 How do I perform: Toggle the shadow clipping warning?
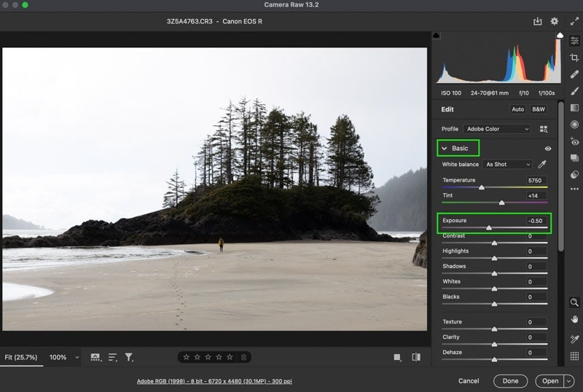437,35
